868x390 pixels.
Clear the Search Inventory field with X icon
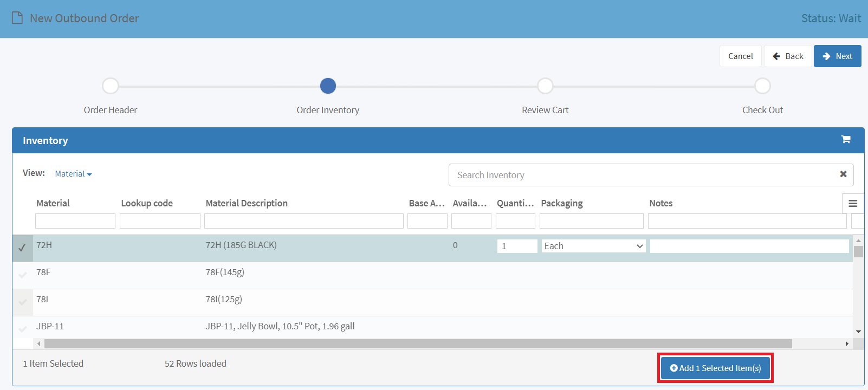coord(843,174)
